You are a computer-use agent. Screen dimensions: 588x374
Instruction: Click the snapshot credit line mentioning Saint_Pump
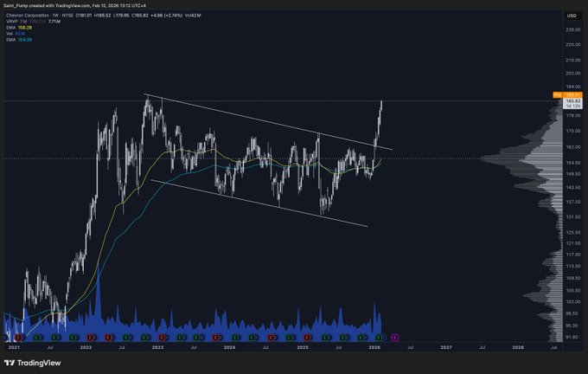pyautogui.click(x=74, y=5)
